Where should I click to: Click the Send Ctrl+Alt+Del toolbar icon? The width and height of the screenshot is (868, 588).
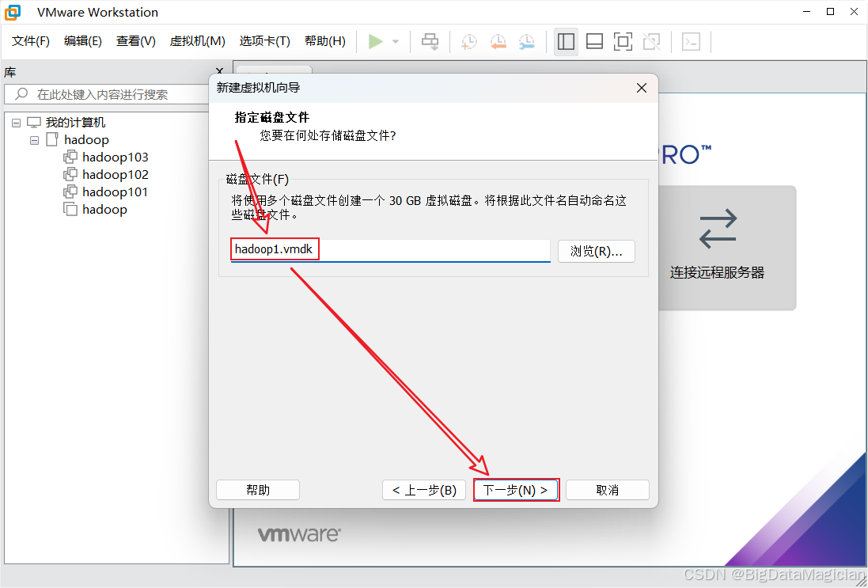pyautogui.click(x=430, y=41)
